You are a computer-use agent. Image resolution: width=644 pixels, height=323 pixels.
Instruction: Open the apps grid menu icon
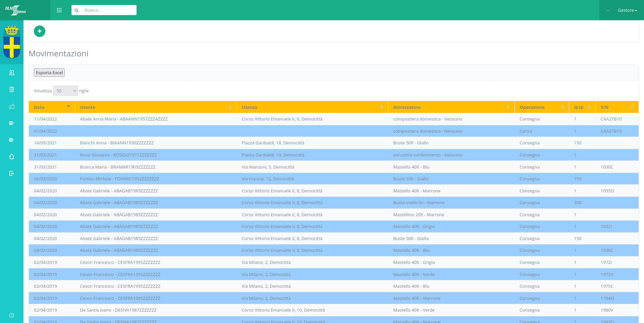[59, 10]
